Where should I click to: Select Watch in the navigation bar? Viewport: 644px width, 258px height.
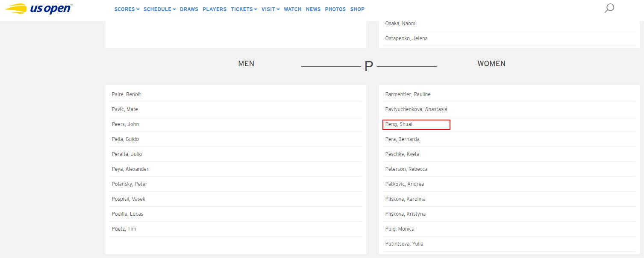pyautogui.click(x=292, y=9)
